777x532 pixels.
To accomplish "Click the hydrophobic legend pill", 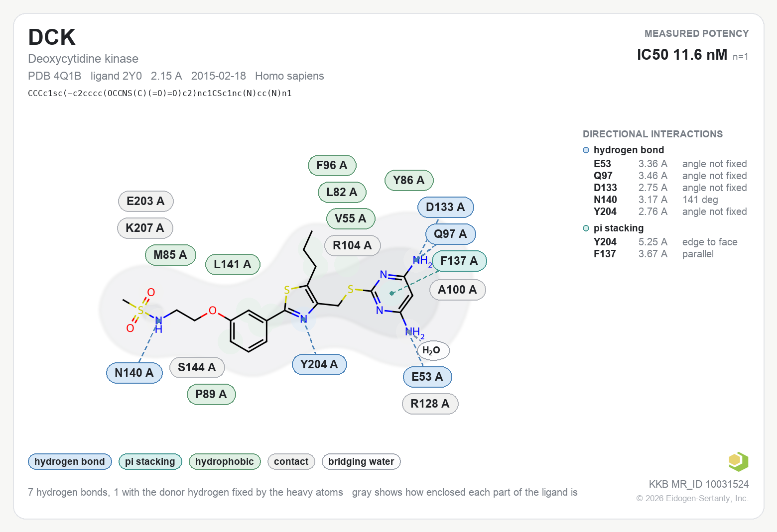I will tap(225, 461).
